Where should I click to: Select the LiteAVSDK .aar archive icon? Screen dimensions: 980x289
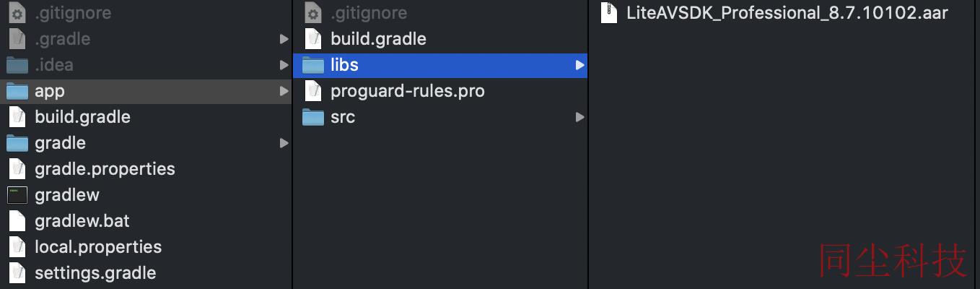click(609, 13)
